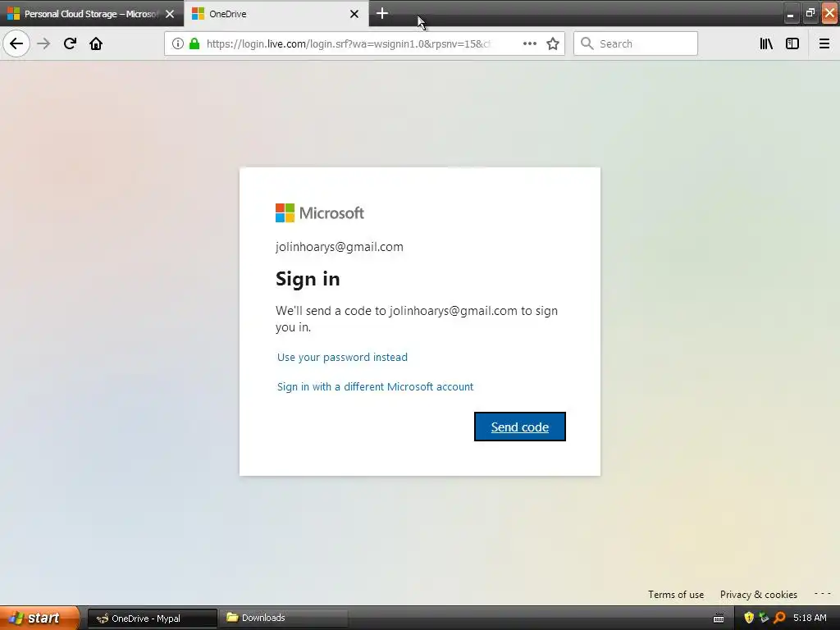Select OneDrive - Mypal taskbar item
This screenshot has width=840, height=630.
pos(152,619)
